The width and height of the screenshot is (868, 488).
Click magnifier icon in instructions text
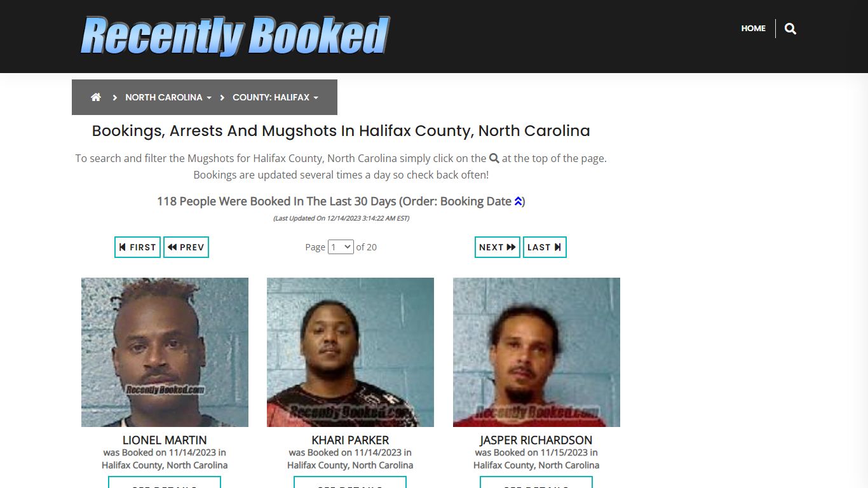point(494,158)
